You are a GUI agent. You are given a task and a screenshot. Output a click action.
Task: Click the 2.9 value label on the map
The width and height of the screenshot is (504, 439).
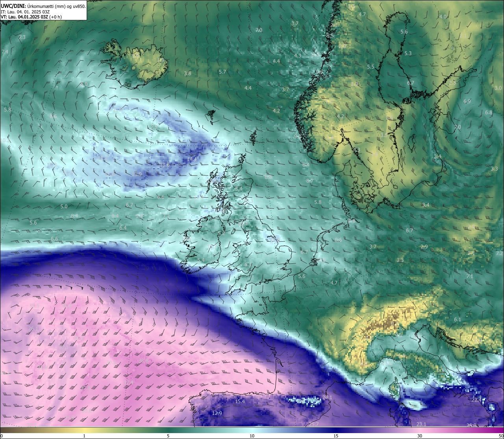tap(424, 247)
